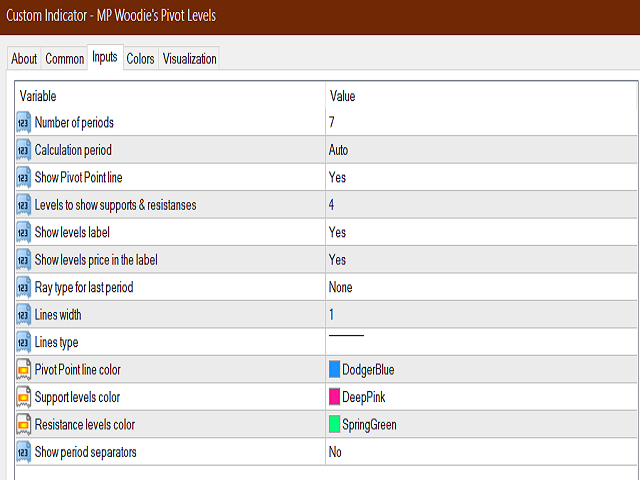Image resolution: width=640 pixels, height=480 pixels.
Task: Select 'Show levels price in the label' text
Action: click(96, 260)
